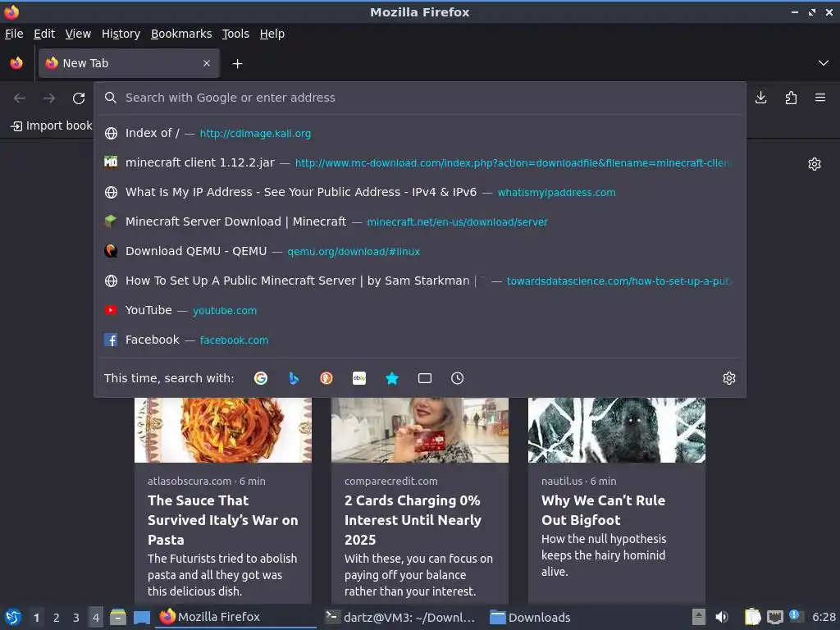The height and width of the screenshot is (630, 840).
Task: Switch to workspace 2
Action: click(57, 618)
